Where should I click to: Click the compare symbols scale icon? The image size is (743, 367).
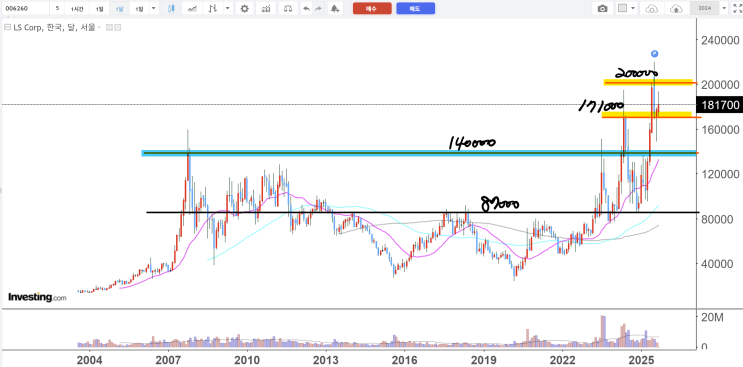(287, 9)
